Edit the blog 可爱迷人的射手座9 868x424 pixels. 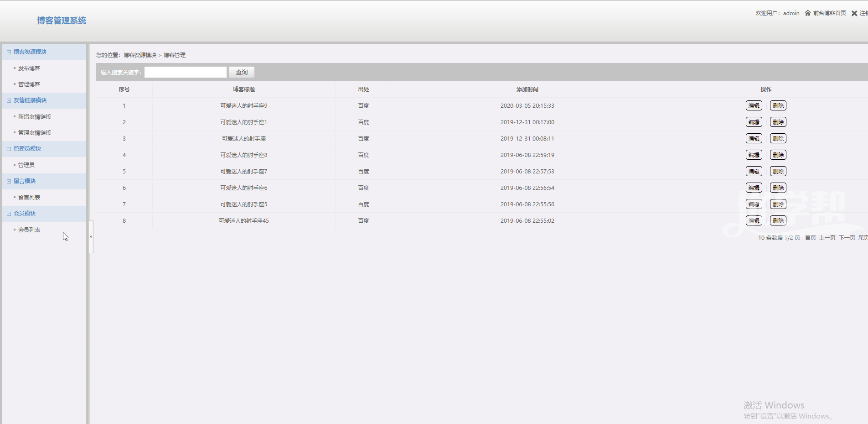pyautogui.click(x=754, y=106)
